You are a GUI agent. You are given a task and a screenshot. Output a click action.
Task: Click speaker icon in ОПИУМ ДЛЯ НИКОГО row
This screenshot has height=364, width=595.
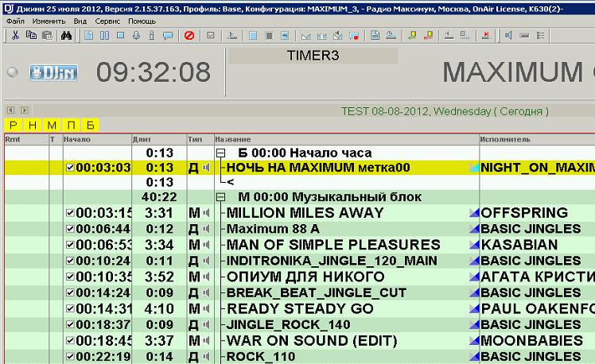(x=207, y=277)
